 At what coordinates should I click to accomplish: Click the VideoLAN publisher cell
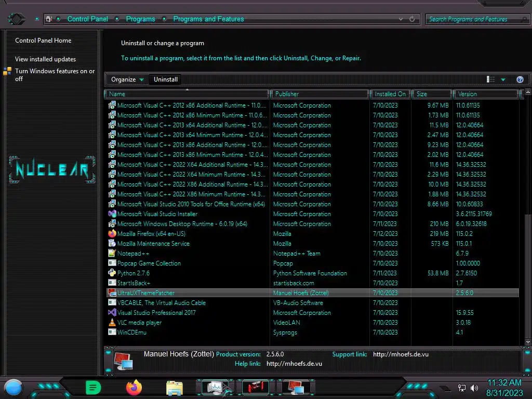(287, 322)
